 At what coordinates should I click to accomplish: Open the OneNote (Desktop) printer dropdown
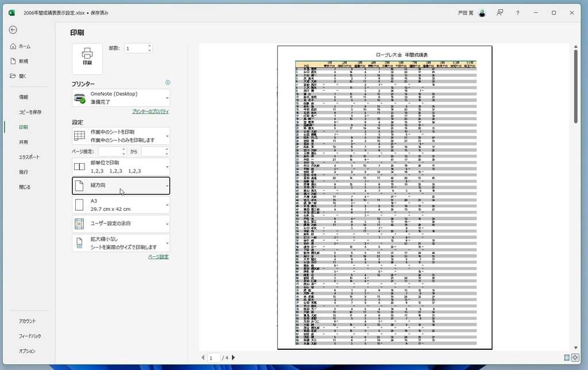pyautogui.click(x=121, y=98)
